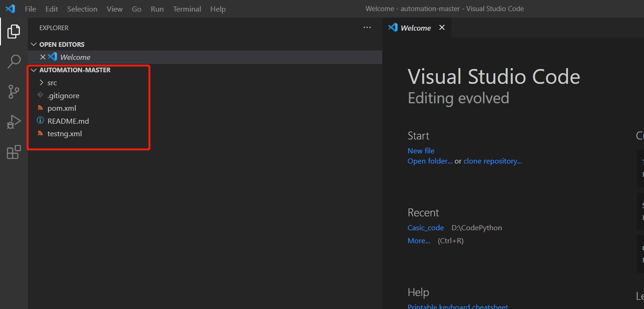
Task: Open recent project Casic_code
Action: (x=426, y=227)
